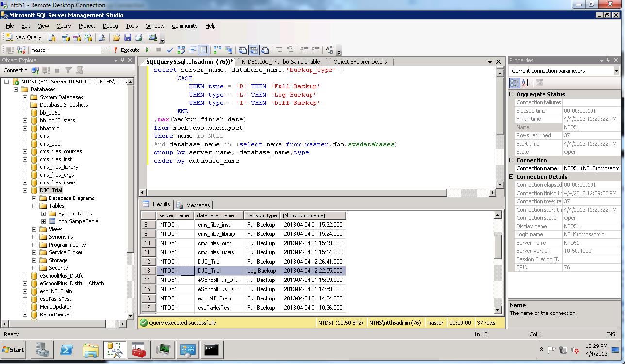Click the Increase Indent icon
The height and width of the screenshot is (364, 625).
315,50
